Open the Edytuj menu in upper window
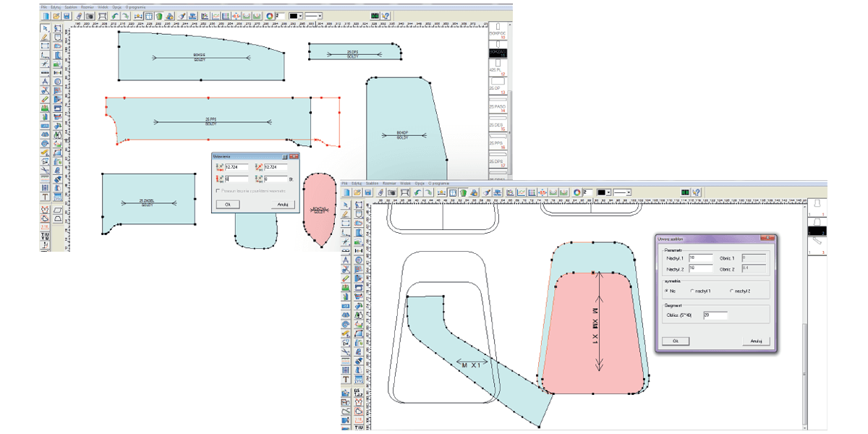Image resolution: width=868 pixels, height=434 pixels. point(55,7)
